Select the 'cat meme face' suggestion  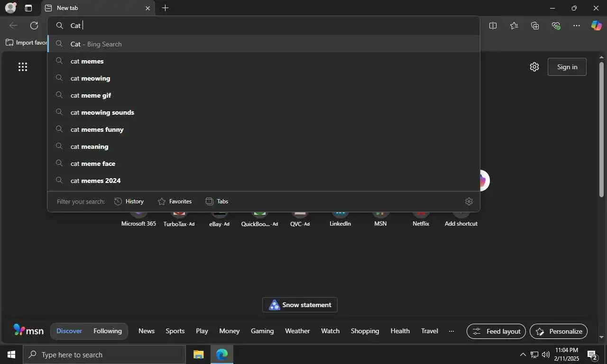point(264,164)
